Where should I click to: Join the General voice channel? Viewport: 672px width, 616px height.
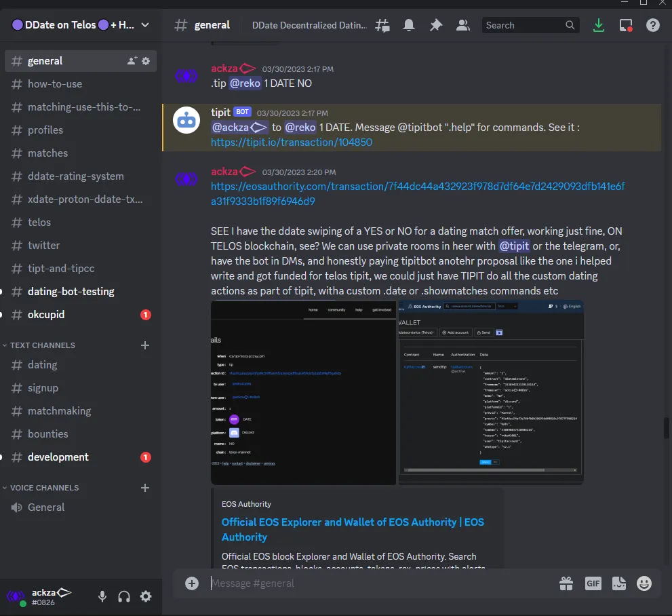tap(81, 507)
